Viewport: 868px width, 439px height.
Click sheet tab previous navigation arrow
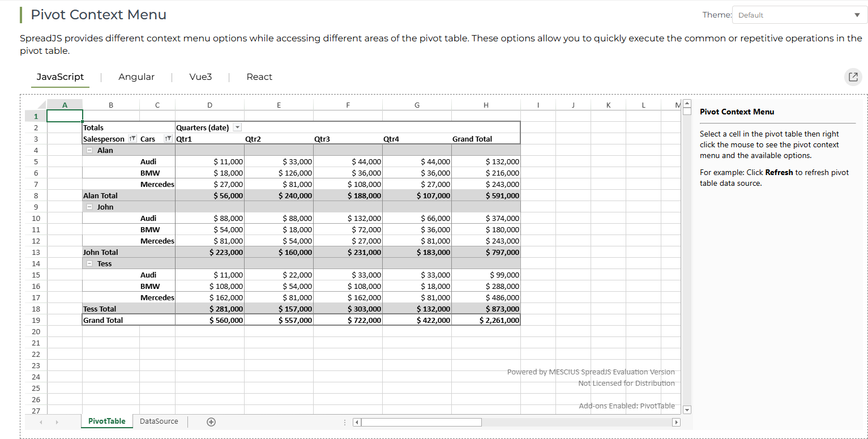coord(41,422)
